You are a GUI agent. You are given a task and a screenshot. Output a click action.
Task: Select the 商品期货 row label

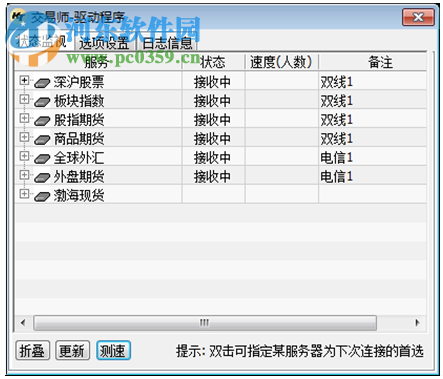pos(79,139)
